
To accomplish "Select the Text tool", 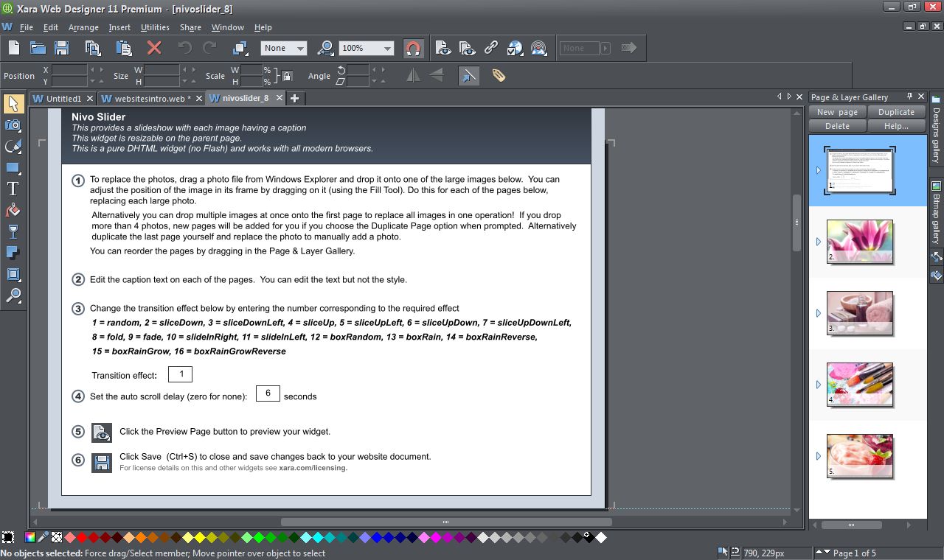I will (x=13, y=189).
